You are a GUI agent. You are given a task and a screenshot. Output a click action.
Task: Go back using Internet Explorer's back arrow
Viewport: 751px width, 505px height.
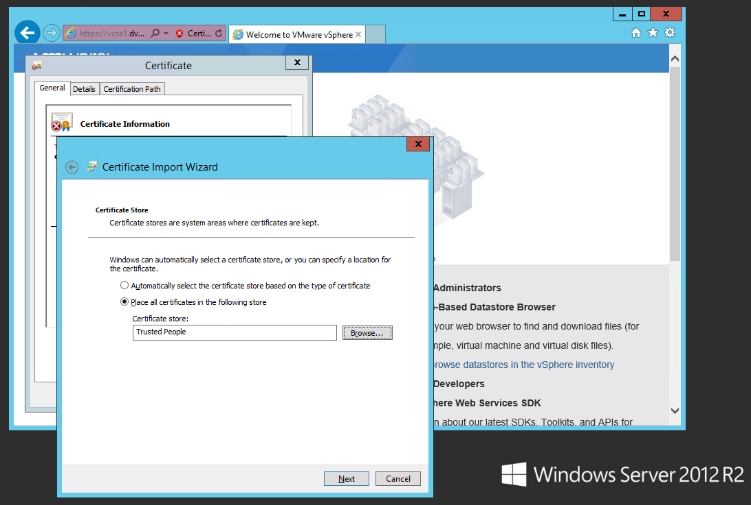point(27,33)
